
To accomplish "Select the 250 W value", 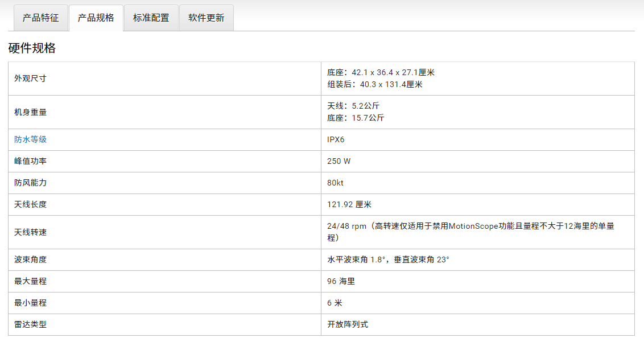I will [339, 161].
